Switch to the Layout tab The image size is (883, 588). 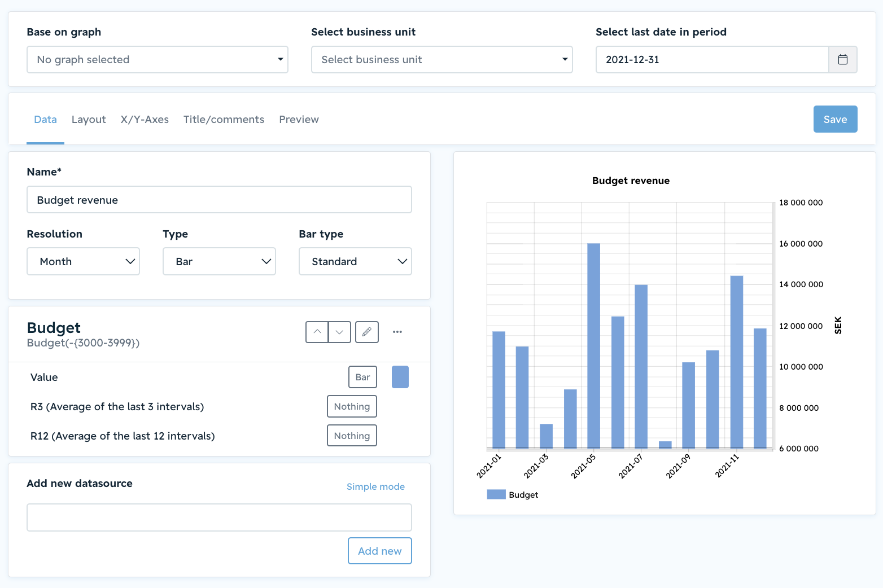pyautogui.click(x=89, y=120)
